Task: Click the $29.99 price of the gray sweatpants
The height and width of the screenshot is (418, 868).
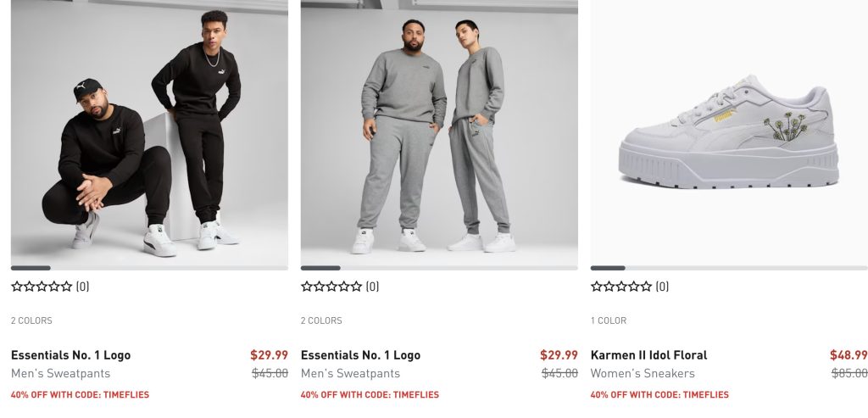Action: coord(559,355)
